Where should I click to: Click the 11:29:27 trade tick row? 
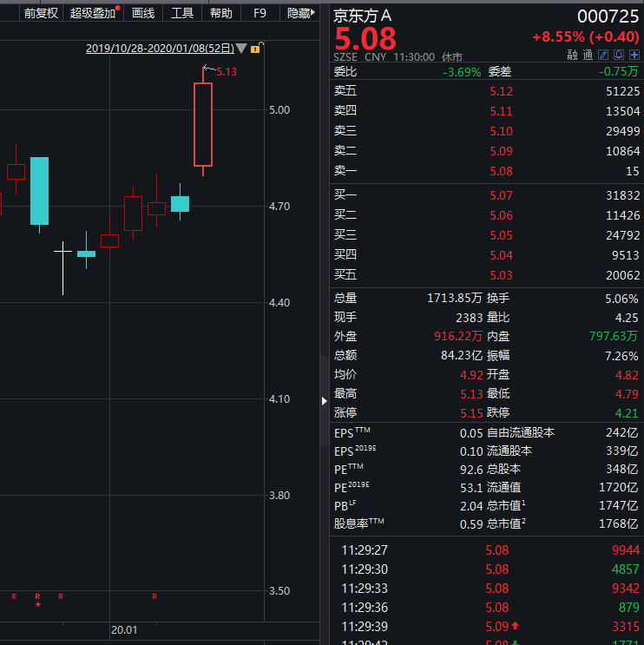click(x=487, y=550)
